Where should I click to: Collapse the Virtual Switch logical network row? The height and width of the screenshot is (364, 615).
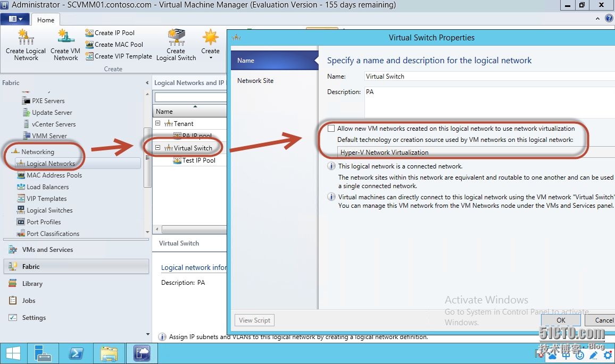click(x=157, y=148)
